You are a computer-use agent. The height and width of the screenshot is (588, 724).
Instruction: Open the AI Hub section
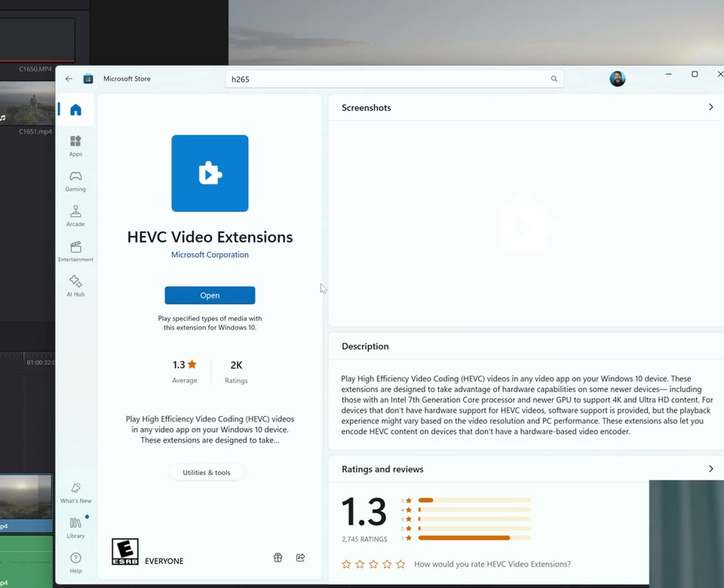[76, 286]
